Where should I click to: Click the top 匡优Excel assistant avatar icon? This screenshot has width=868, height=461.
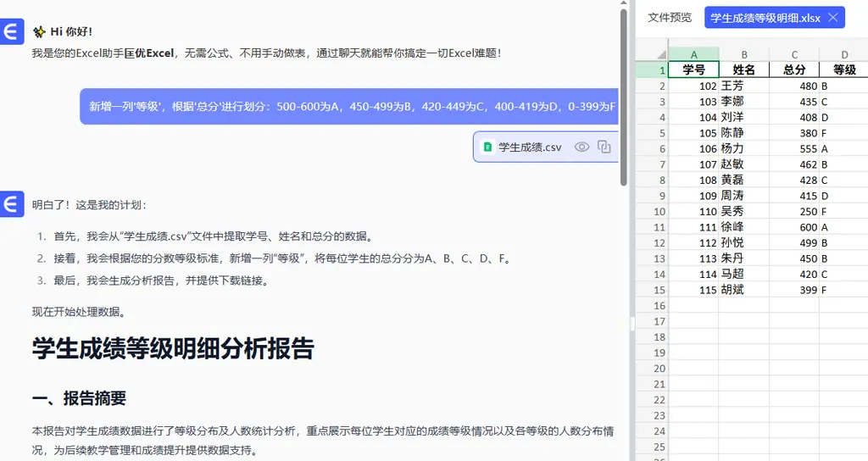tap(12, 32)
